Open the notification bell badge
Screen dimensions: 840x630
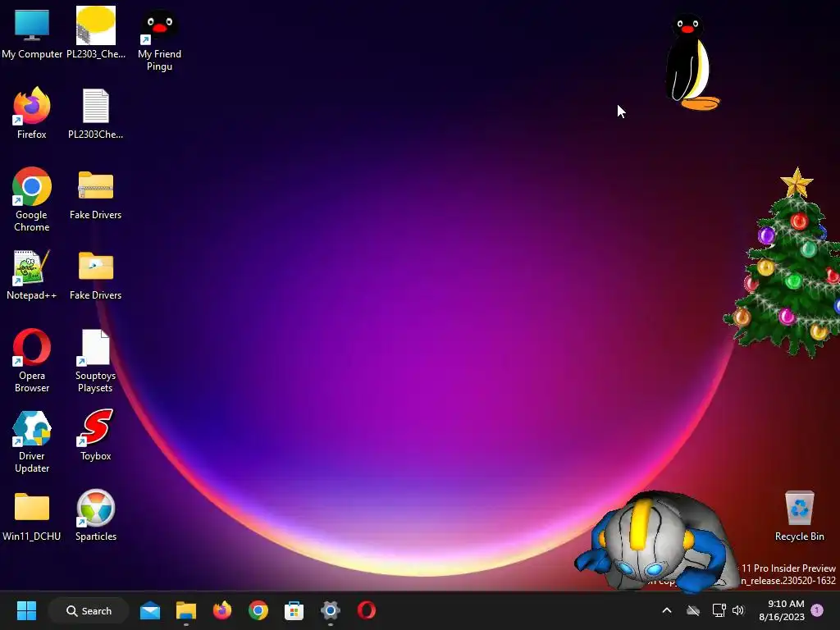tap(817, 610)
